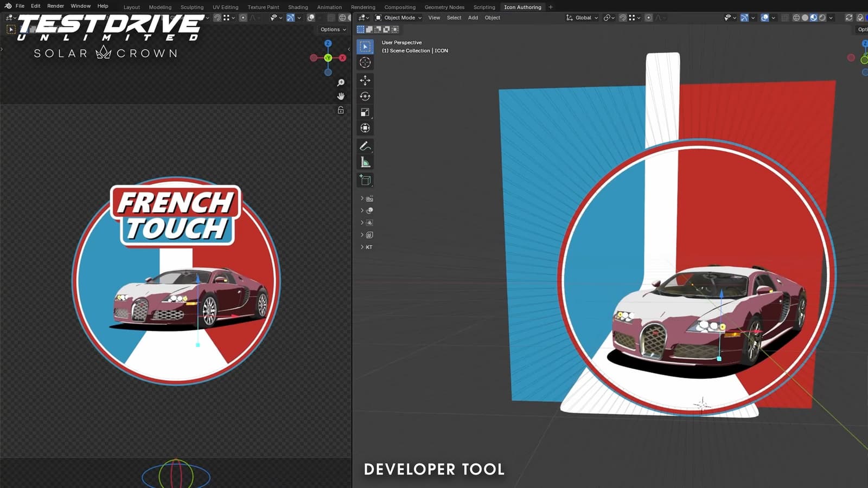Open the viewport View menu
This screenshot has height=488, width=868.
[434, 17]
